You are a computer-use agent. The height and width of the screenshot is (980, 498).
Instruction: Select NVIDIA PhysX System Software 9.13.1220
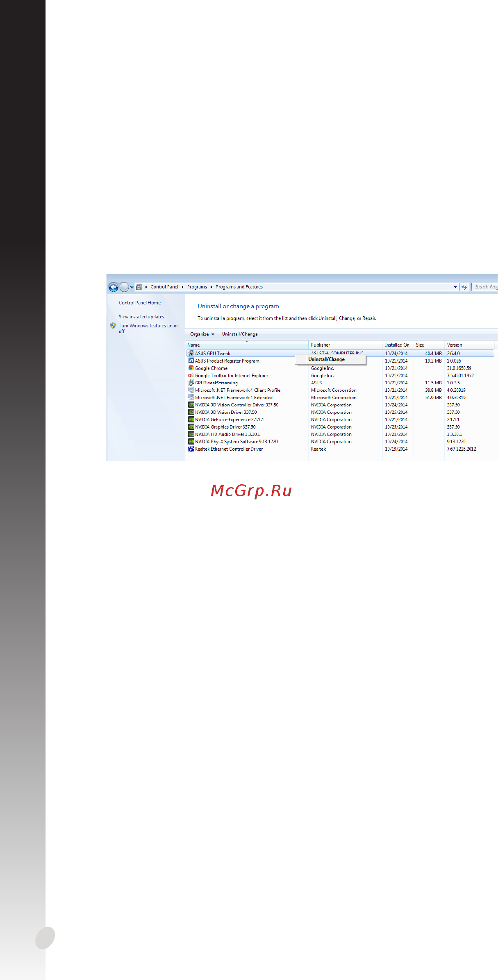coord(236,442)
